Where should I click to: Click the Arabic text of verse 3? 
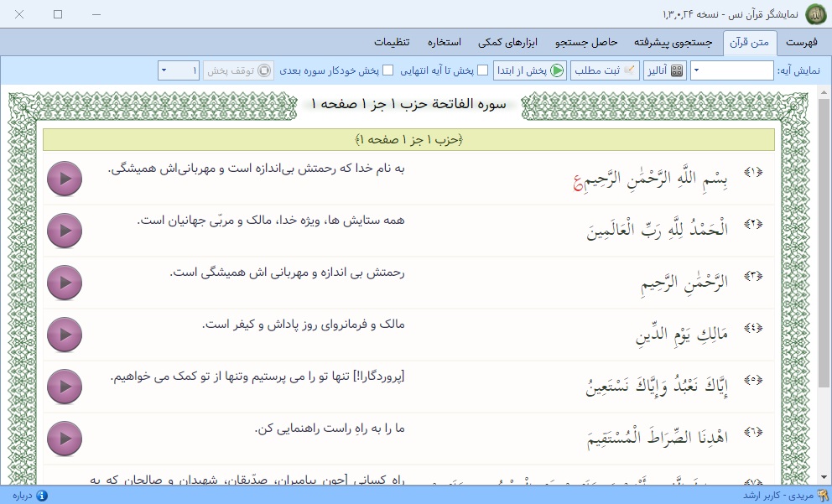pos(684,283)
